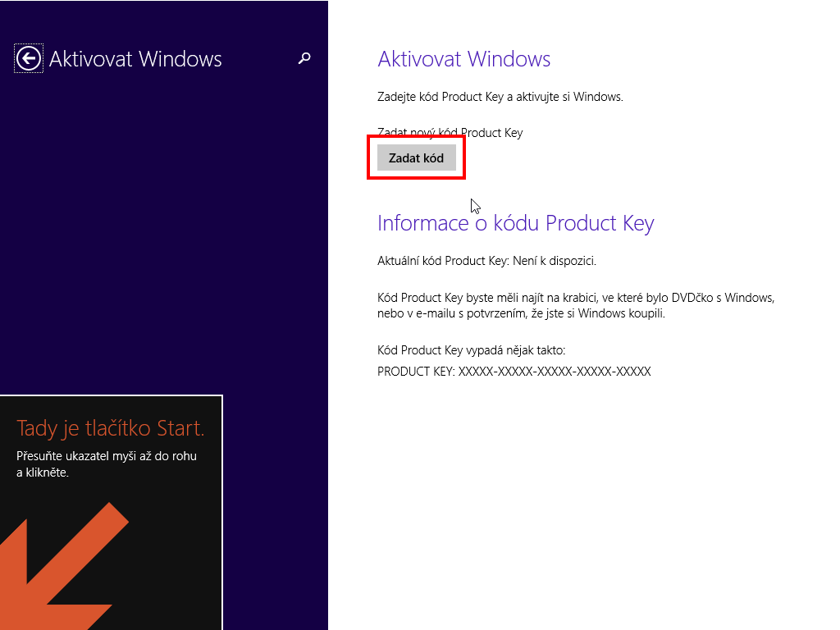Click paragraph about DVDčko s Windows box
This screenshot has height=630, width=840.
(x=576, y=305)
